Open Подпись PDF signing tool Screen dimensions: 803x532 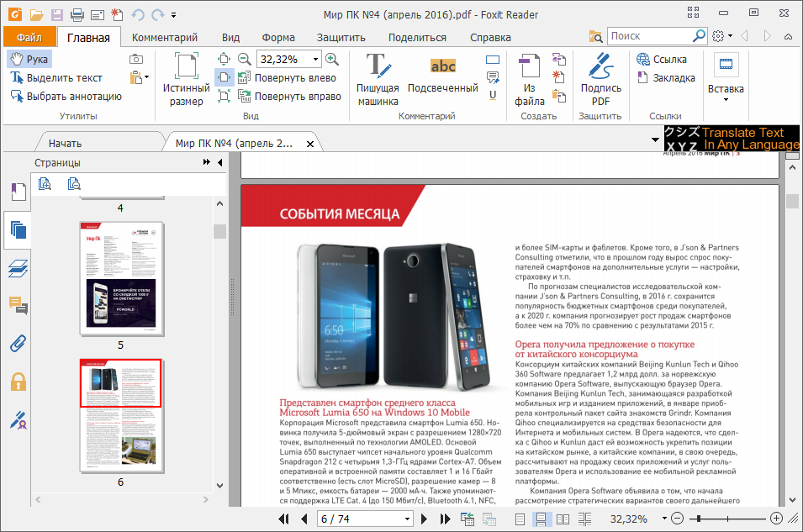click(x=600, y=80)
